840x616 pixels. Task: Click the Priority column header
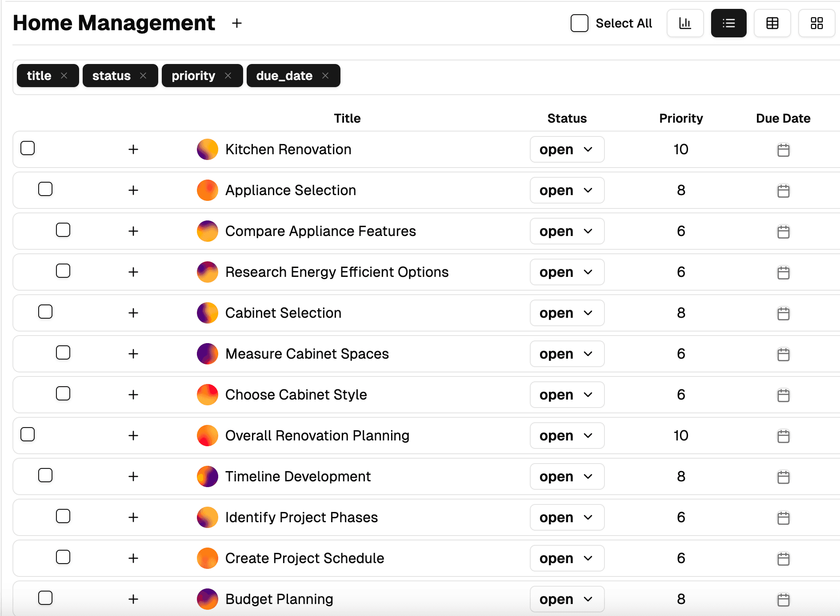coord(680,118)
